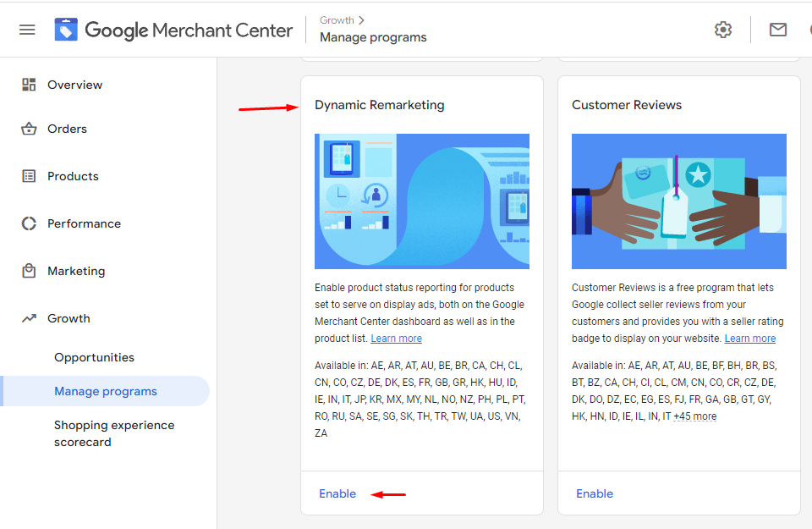Select Manage programs in sidebar

106,391
